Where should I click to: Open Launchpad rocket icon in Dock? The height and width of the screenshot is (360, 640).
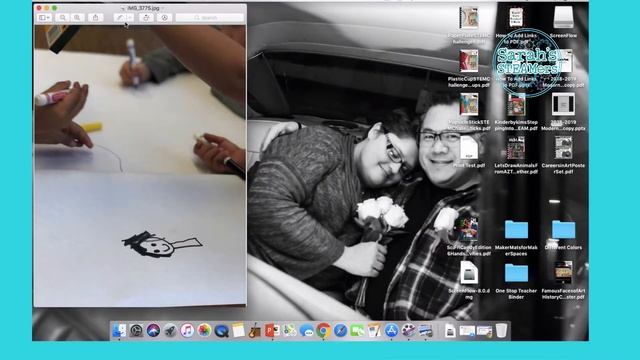[x=170, y=330]
